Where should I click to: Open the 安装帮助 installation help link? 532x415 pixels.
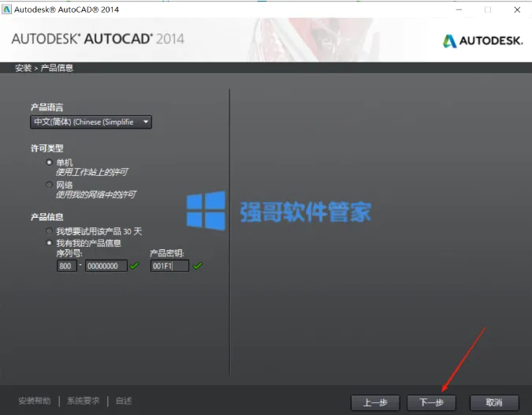tap(35, 401)
